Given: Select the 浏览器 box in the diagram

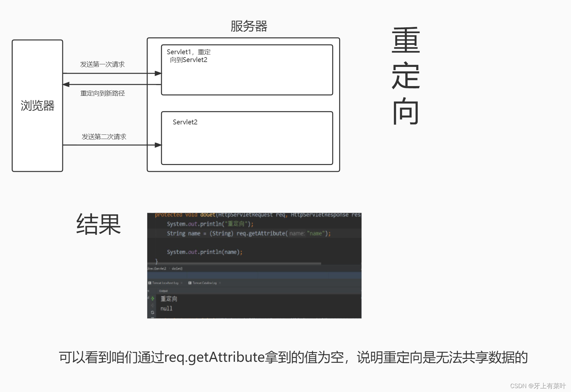Looking at the screenshot, I should [37, 106].
